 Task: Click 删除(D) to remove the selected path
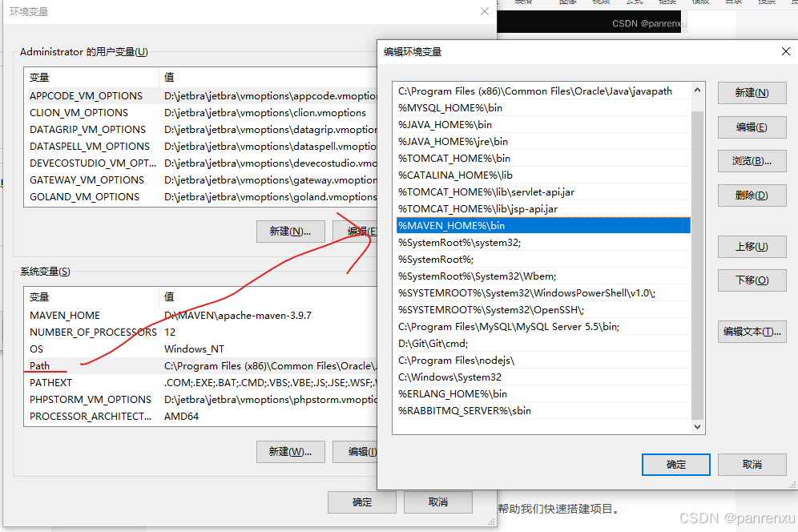point(752,195)
